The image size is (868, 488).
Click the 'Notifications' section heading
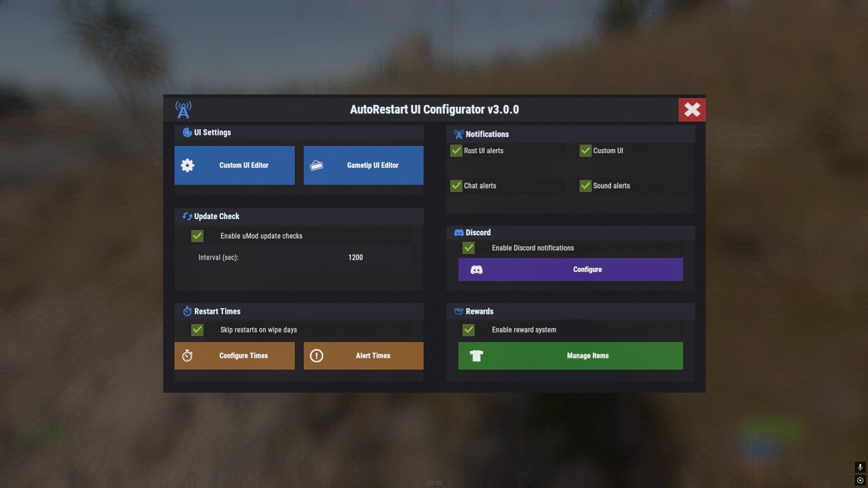[487, 134]
